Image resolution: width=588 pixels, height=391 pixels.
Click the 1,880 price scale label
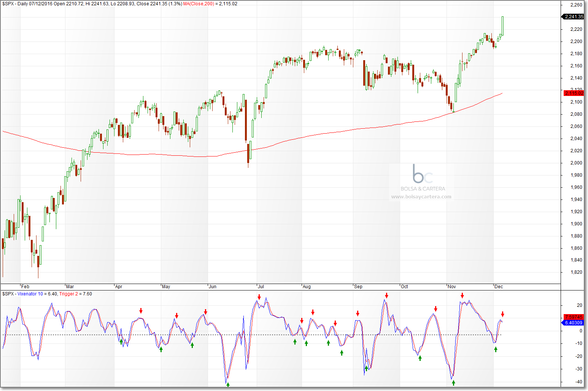click(577, 236)
